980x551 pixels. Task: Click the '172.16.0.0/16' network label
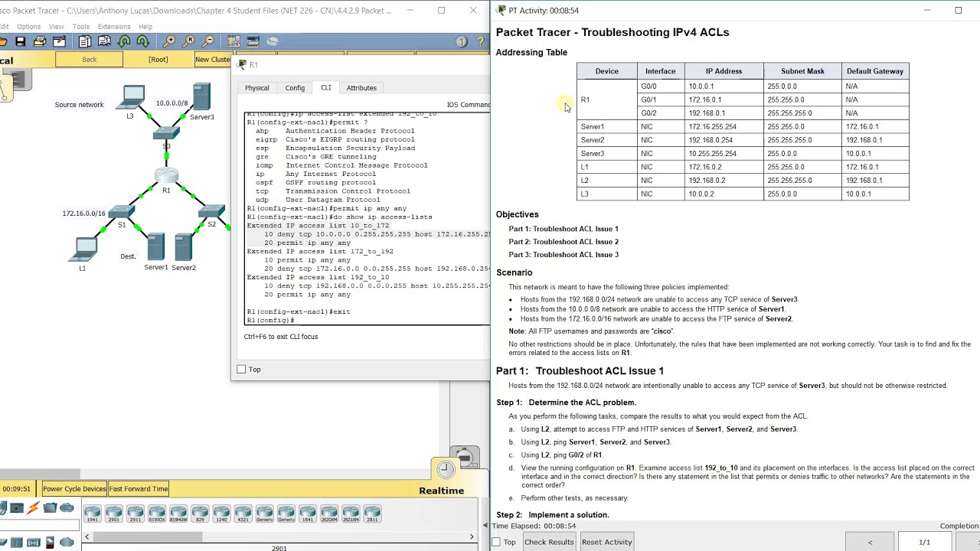(x=83, y=214)
